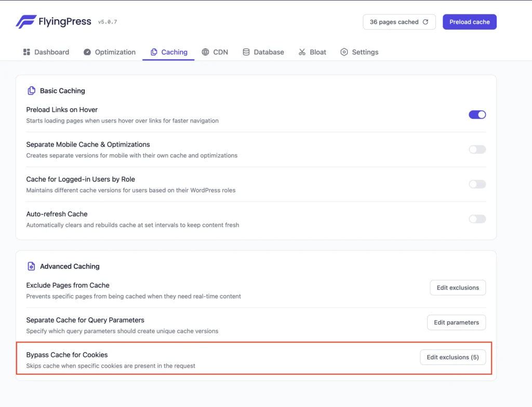Click the Auto-refresh Cache label
Screen dimensions: 532x407
point(57,214)
